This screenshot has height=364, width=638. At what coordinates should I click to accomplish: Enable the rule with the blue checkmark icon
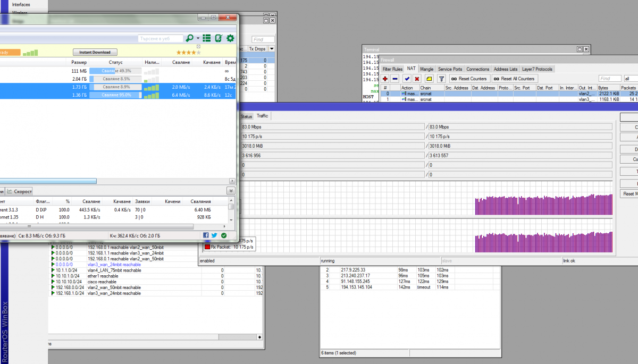point(407,79)
